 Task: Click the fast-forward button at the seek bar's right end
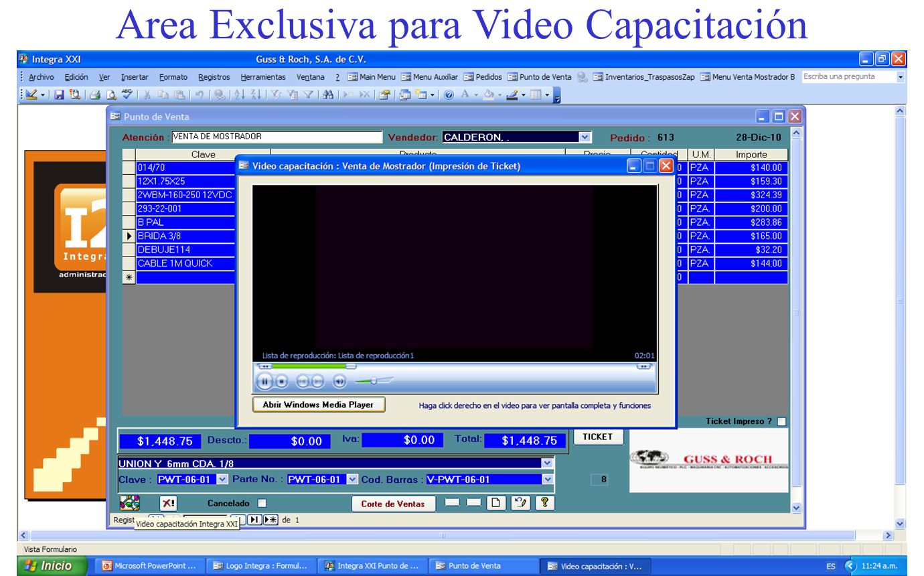pyautogui.click(x=644, y=366)
